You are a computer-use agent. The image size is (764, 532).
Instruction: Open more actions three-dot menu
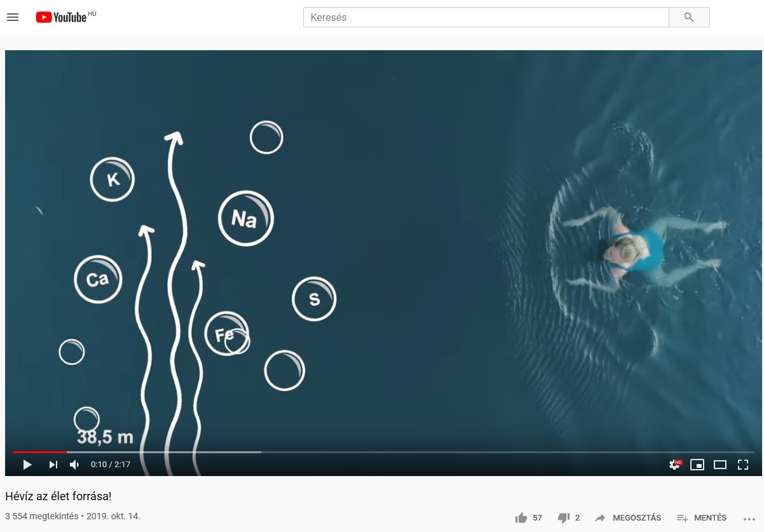(x=747, y=518)
